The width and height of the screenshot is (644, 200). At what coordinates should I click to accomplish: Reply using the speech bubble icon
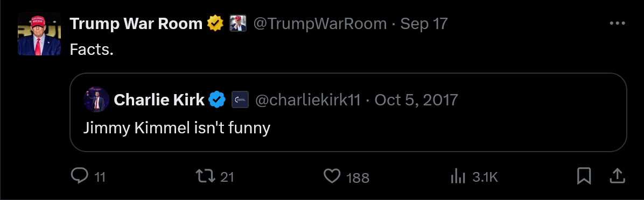(79, 176)
